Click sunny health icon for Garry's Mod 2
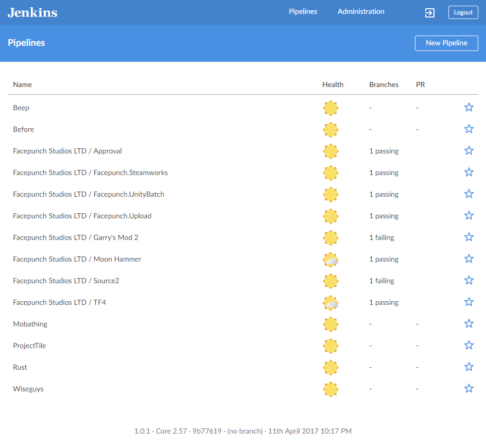Image resolution: width=486 pixels, height=448 pixels. 331,238
